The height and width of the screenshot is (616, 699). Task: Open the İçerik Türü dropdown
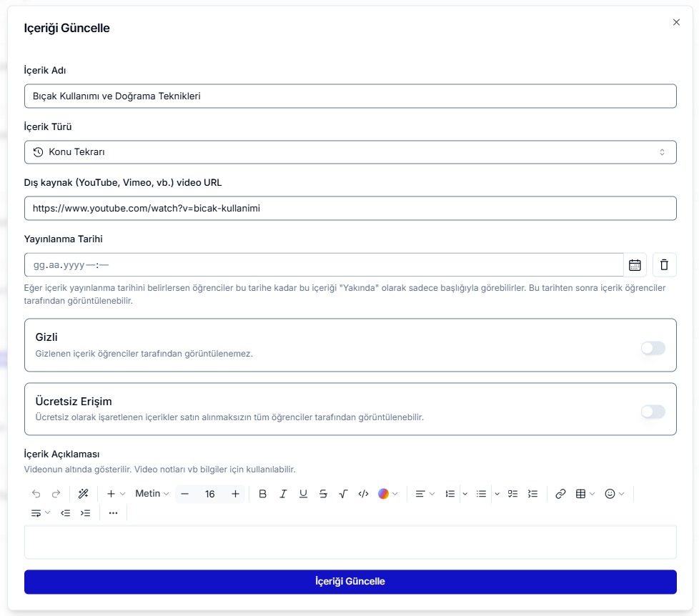pyautogui.click(x=350, y=152)
